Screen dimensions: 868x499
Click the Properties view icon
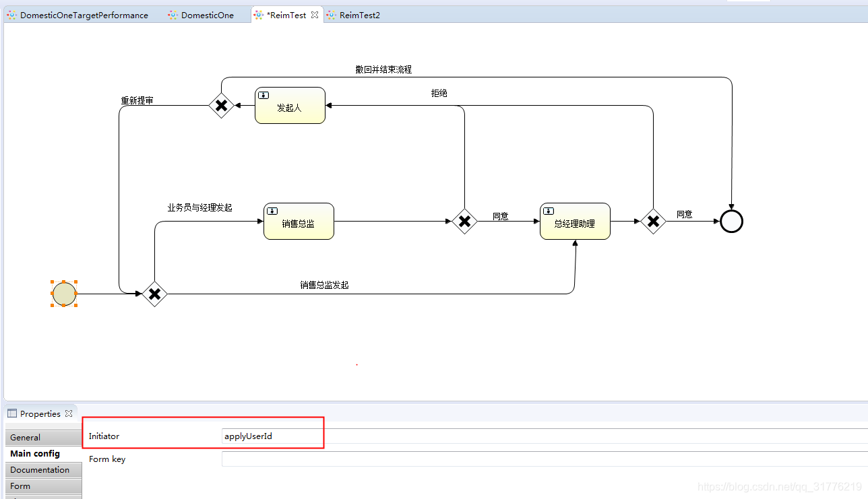point(12,413)
